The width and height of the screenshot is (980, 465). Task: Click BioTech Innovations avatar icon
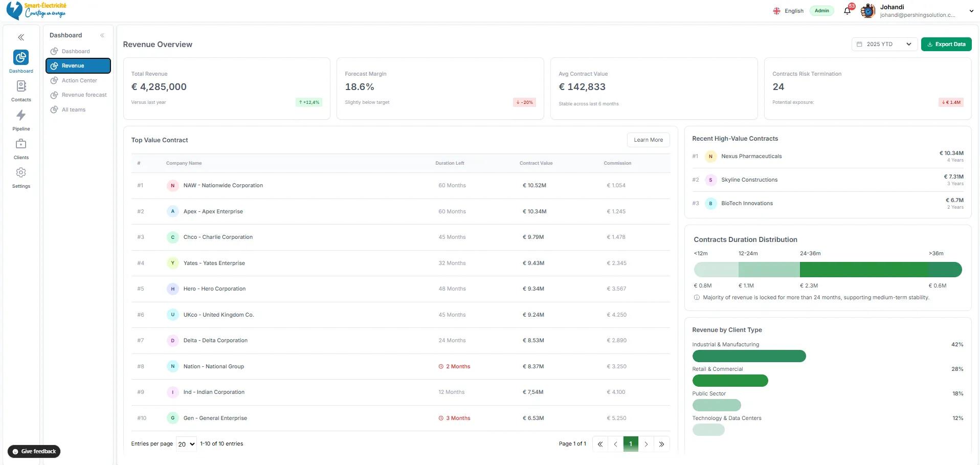(x=710, y=204)
